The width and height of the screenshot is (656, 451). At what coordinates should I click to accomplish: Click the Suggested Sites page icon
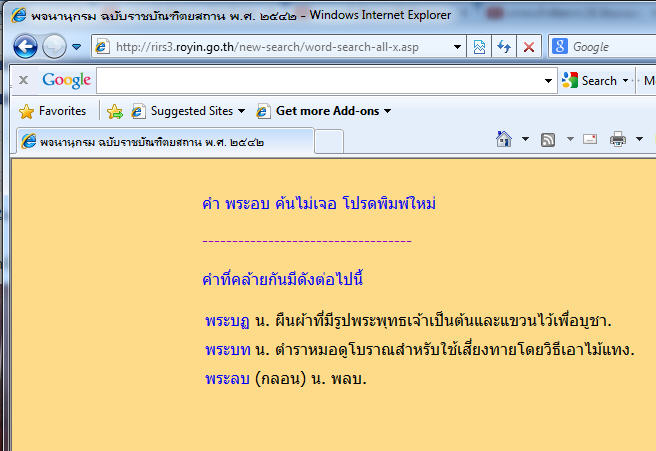point(137,111)
